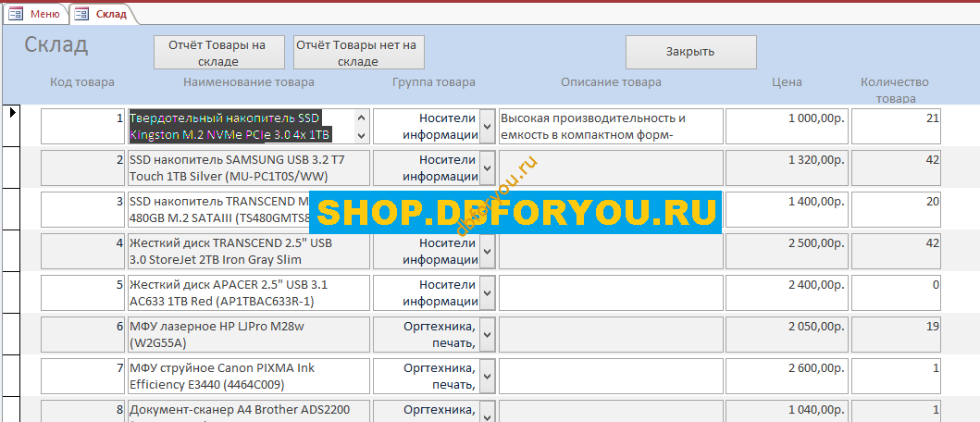Click the form icon on Склад tab
Screen dimensions: 980x422
tap(81, 14)
